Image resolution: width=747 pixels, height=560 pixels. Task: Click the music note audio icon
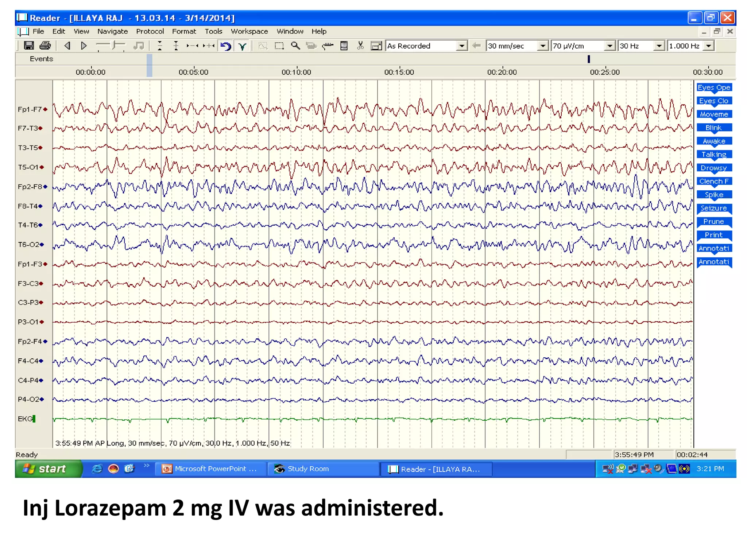pos(139,46)
